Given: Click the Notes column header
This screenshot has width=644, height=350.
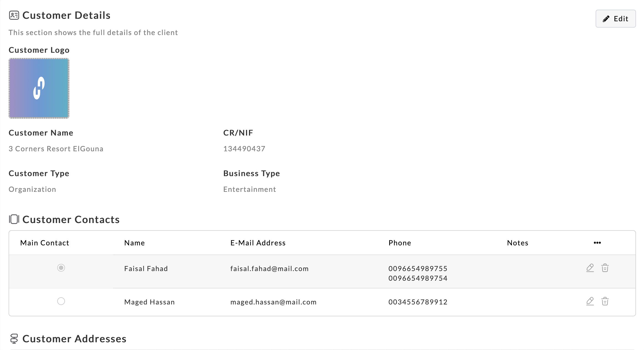Looking at the screenshot, I should [517, 243].
